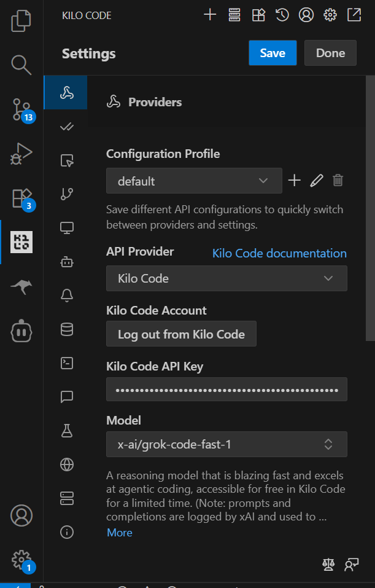Open Source Control view showing 13 changes
This screenshot has height=588, width=375.
tap(21, 111)
